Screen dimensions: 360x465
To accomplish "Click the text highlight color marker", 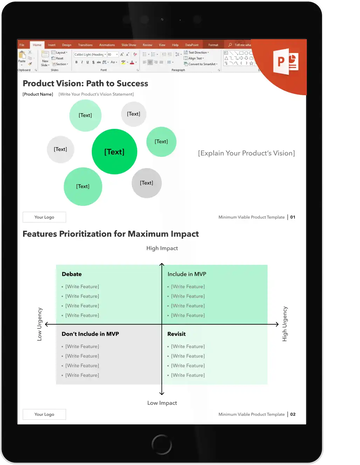I will (x=123, y=62).
